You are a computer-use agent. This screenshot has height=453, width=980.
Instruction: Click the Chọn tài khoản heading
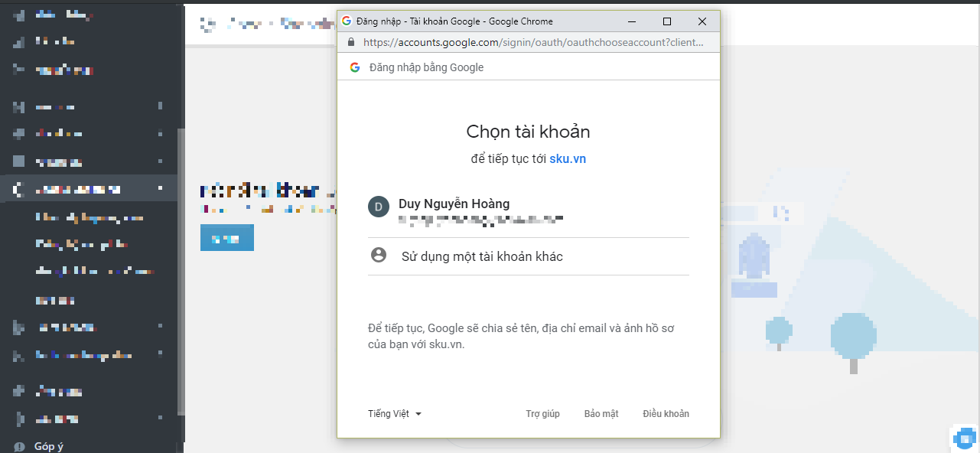click(x=528, y=132)
